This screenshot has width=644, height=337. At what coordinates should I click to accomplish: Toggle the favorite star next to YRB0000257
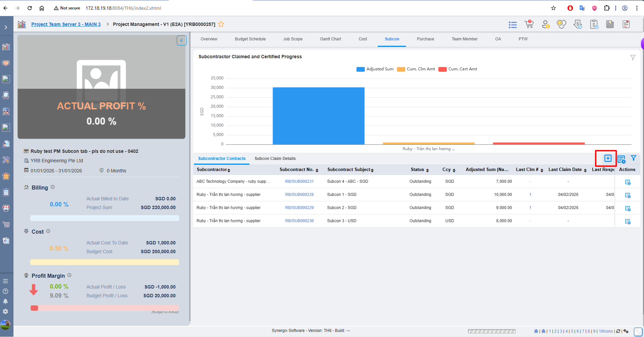pos(221,24)
